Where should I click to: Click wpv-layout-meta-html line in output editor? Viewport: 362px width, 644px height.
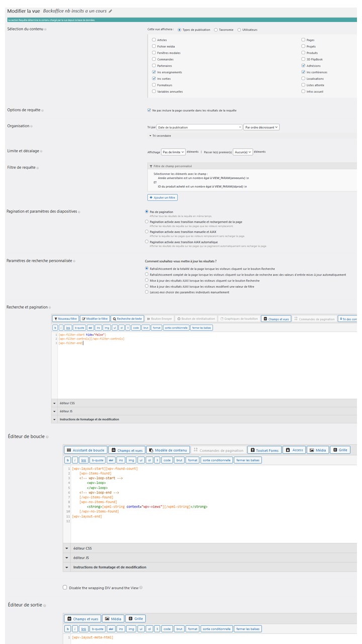93,637
